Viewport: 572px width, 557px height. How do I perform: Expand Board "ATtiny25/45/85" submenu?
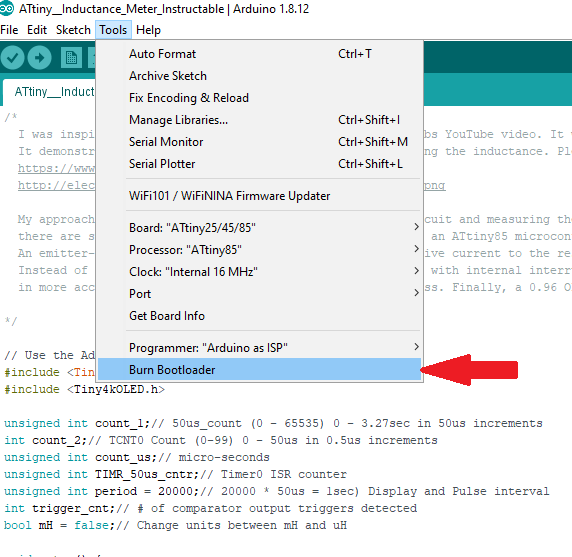pyautogui.click(x=259, y=228)
